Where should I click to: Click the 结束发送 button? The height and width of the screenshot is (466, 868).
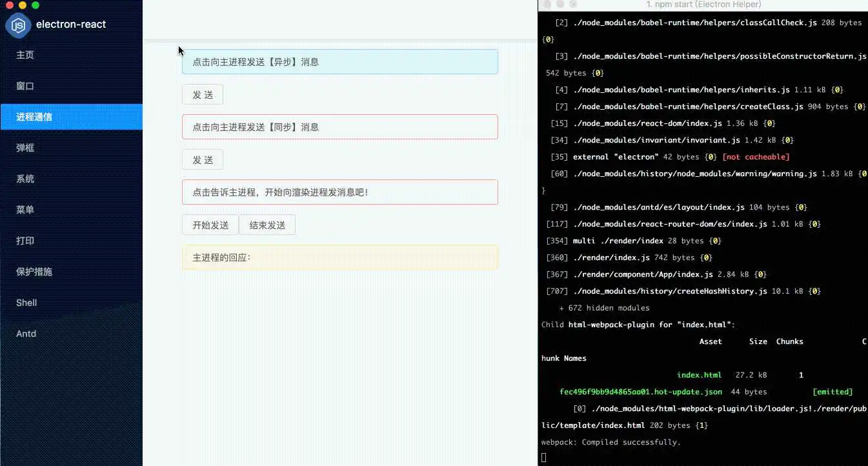[267, 225]
